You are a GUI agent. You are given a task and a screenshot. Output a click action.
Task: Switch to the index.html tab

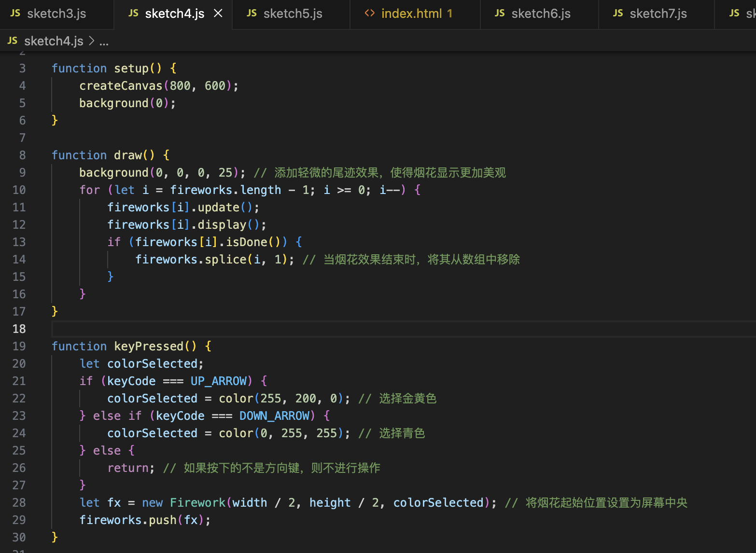pyautogui.click(x=415, y=13)
